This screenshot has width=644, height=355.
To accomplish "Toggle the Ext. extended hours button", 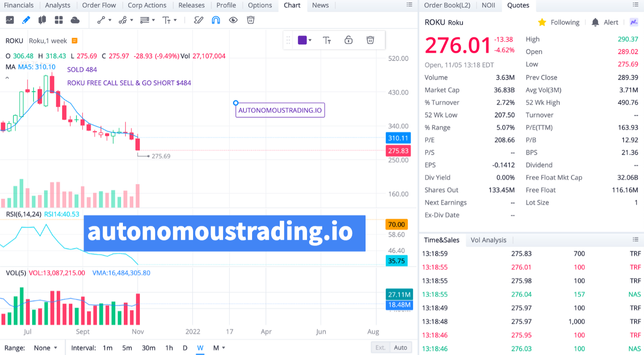I will 380,347.
